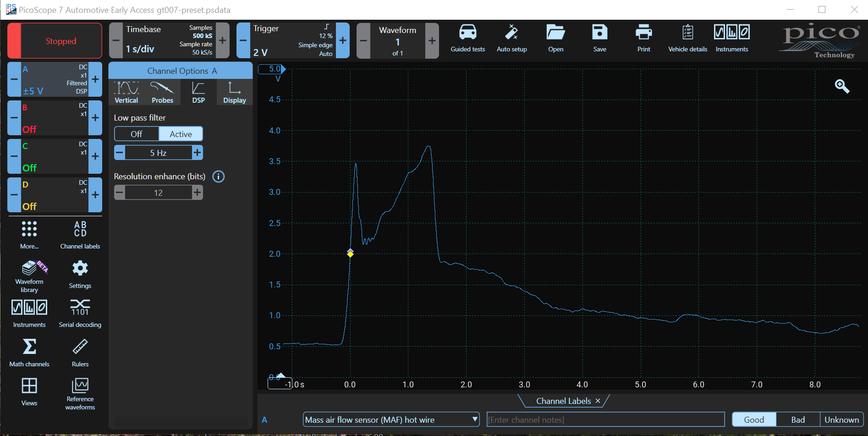Click the channel notes input field
The image size is (868, 436).
pyautogui.click(x=605, y=419)
